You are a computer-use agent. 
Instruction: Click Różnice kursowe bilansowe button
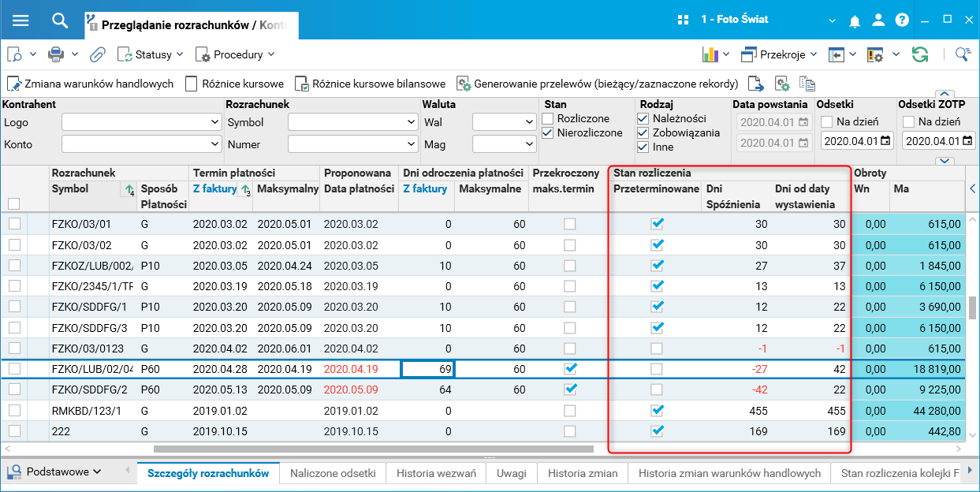click(x=370, y=84)
